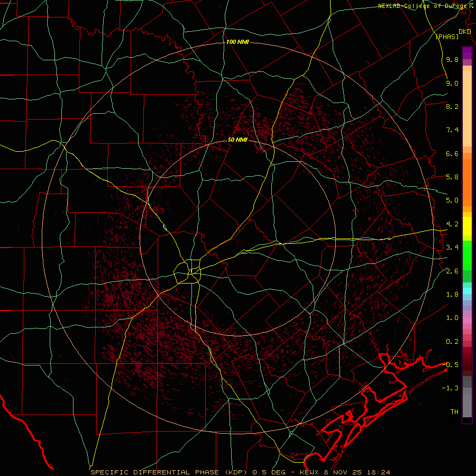Pick the dark purple band atop the color bar
Image resolution: width=476 pixels, height=476 pixels.
point(467,53)
